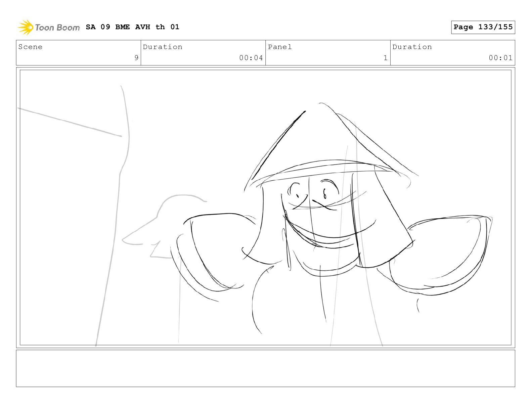
Task: Click the empty notes box below the panel
Action: point(265,368)
